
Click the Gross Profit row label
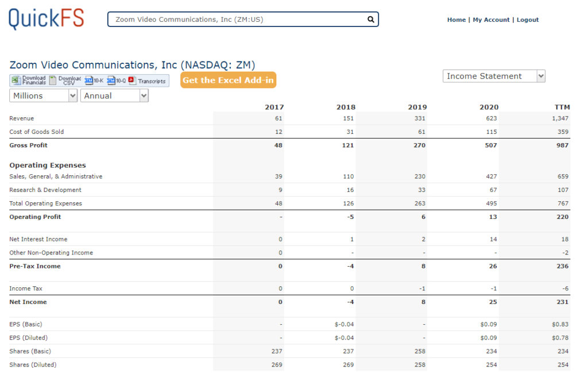(29, 145)
